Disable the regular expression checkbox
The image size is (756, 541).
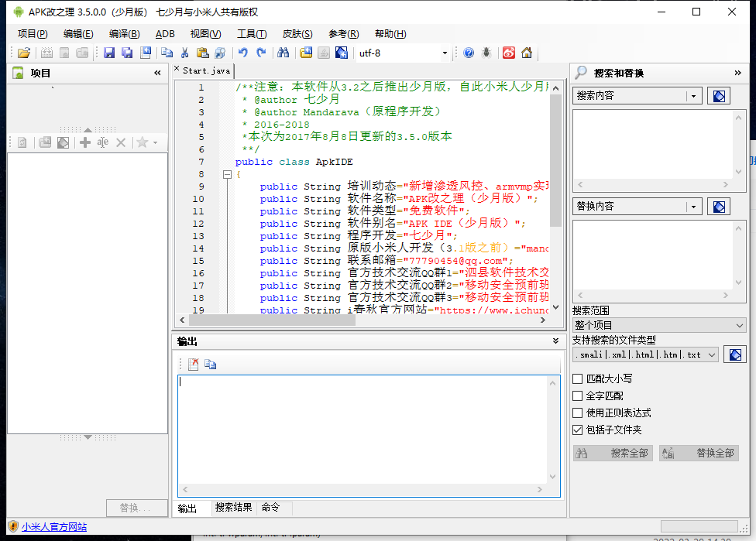[x=577, y=413]
